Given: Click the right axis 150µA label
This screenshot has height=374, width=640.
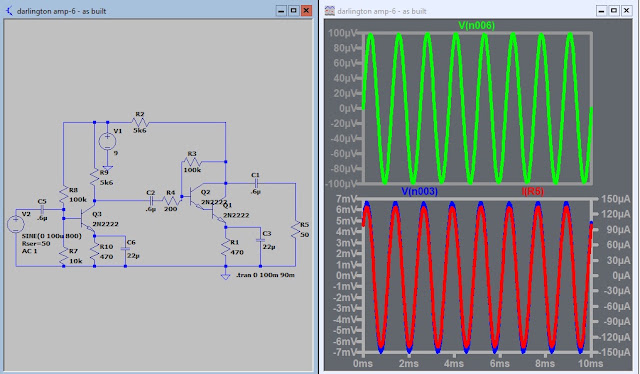Looking at the screenshot, I should click(616, 199).
